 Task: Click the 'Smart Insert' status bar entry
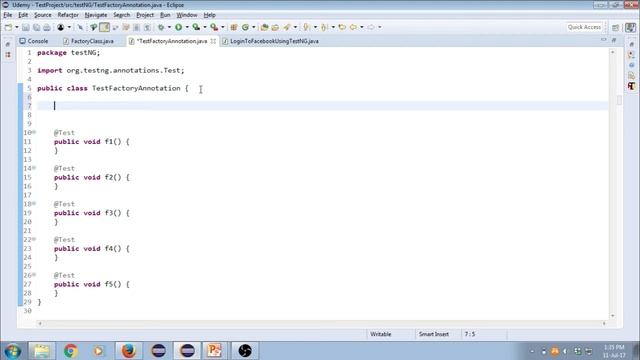pos(433,334)
